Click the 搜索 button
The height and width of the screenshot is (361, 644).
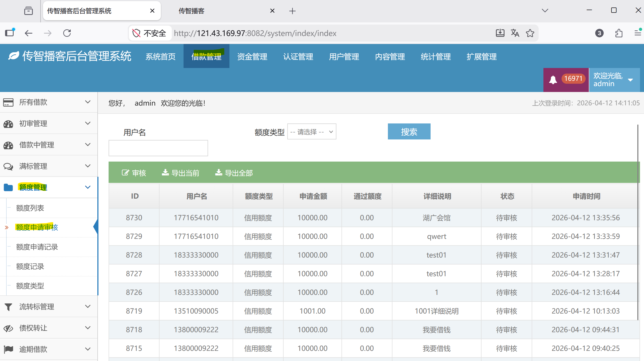tap(409, 132)
